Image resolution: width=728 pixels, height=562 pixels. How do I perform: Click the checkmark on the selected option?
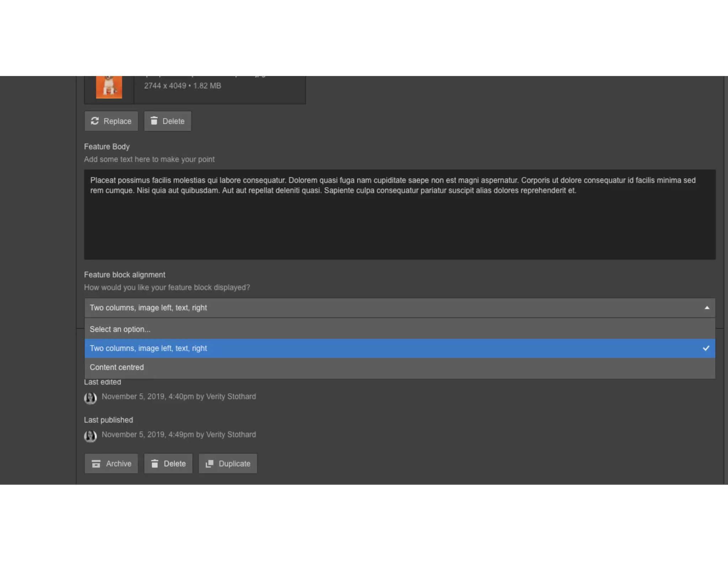[706, 348]
